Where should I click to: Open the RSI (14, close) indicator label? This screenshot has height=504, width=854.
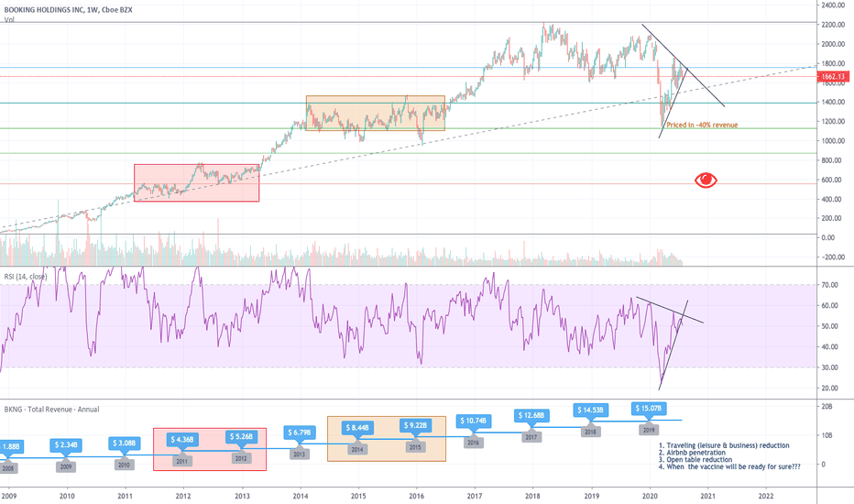click(26, 277)
